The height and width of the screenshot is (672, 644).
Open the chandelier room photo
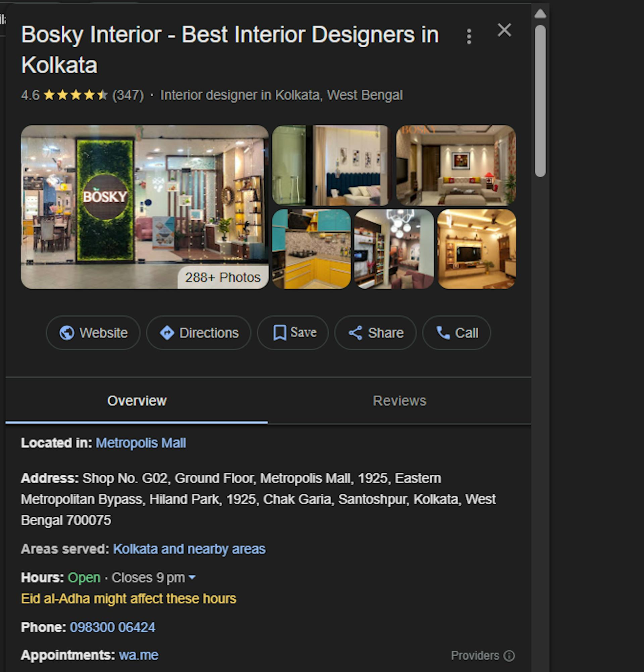(394, 249)
